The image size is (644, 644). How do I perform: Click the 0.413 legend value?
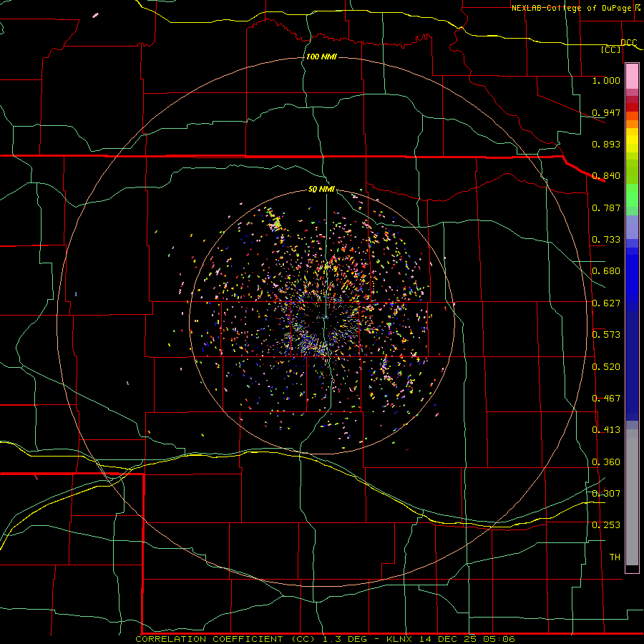point(606,430)
